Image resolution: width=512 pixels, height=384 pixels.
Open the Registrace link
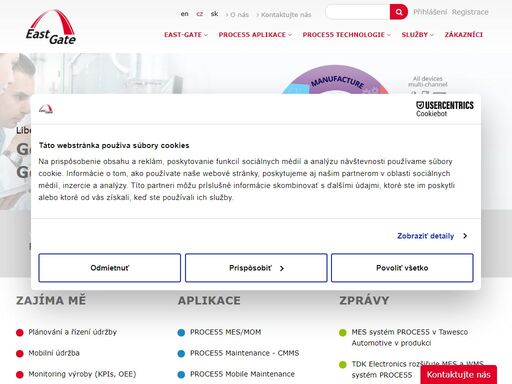point(470,12)
